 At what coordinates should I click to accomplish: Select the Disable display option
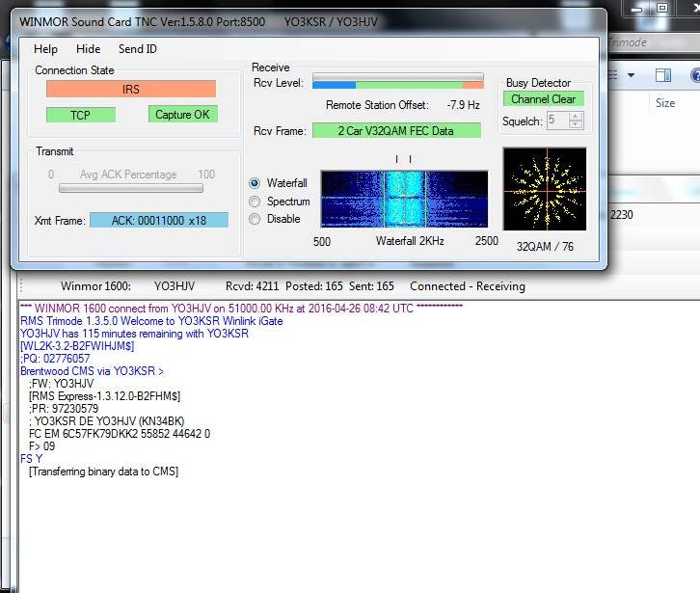tap(255, 219)
